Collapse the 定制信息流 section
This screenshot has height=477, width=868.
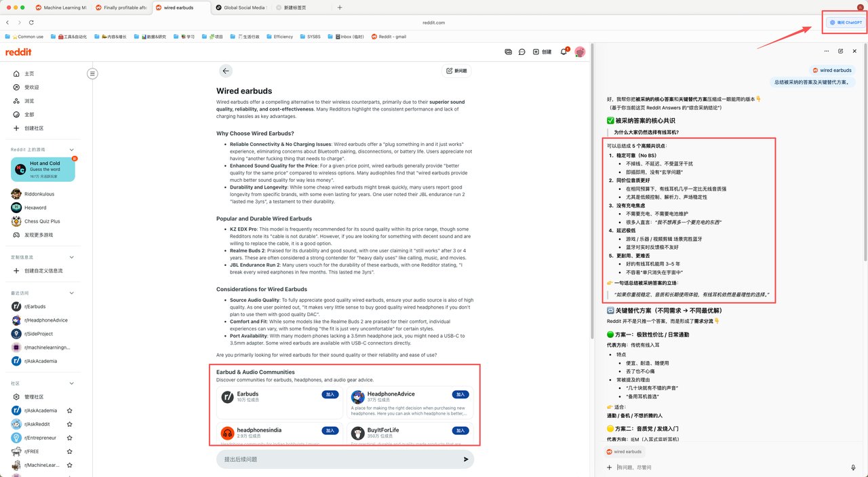pyautogui.click(x=72, y=257)
